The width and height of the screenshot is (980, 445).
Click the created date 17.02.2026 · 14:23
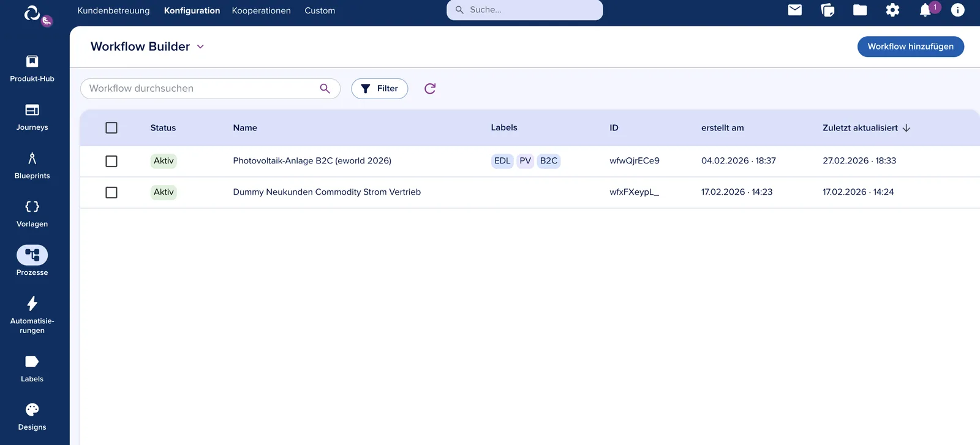[737, 192]
